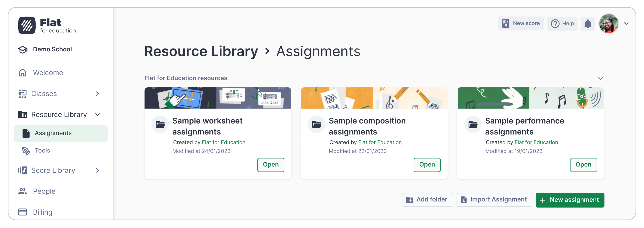Click the Demo School graduation cap icon
Viewport: 644px width, 228px height.
coord(23,50)
